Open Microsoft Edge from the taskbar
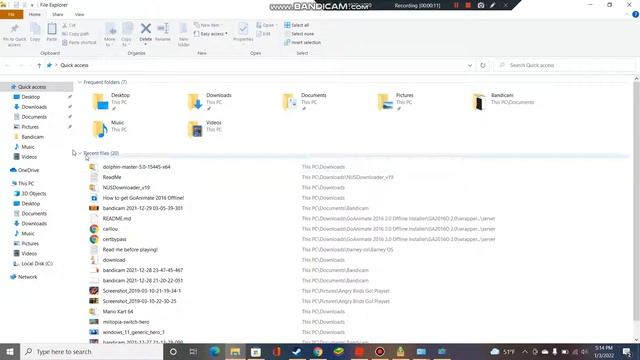Viewport: 640px width, 360px height. tap(214, 351)
